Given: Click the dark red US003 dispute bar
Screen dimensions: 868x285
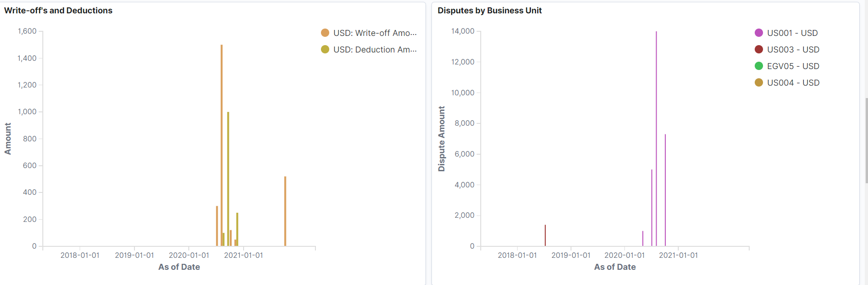Looking at the screenshot, I should tap(545, 235).
